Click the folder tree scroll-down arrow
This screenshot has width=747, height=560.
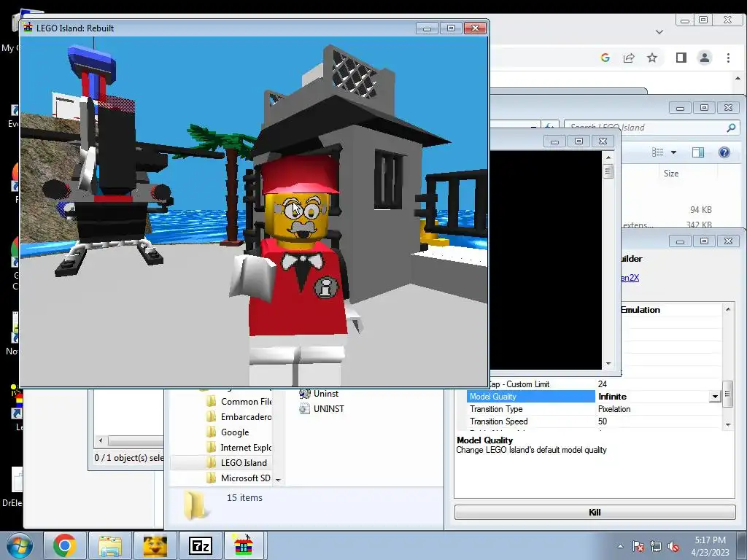tap(278, 480)
